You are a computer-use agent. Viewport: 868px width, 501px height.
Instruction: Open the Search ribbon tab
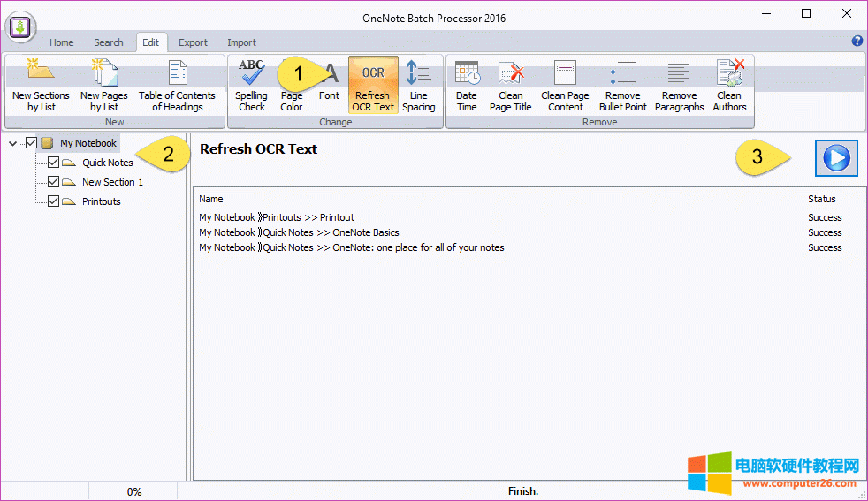pyautogui.click(x=109, y=42)
